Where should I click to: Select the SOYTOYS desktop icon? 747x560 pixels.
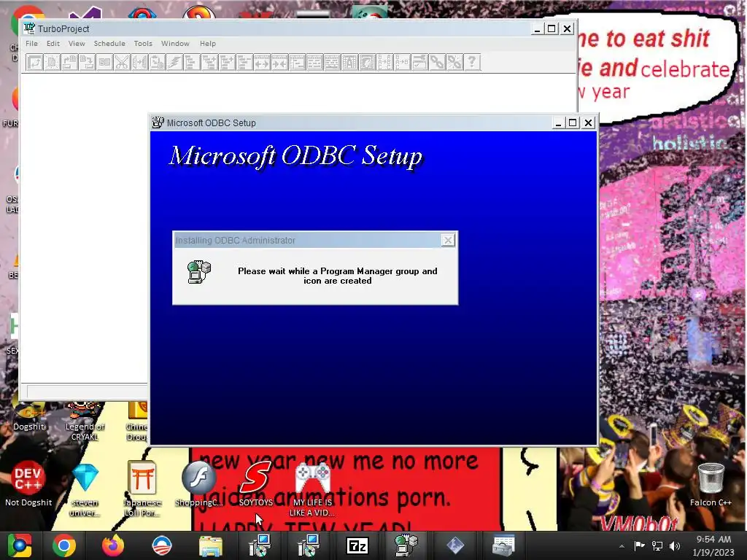point(256,483)
